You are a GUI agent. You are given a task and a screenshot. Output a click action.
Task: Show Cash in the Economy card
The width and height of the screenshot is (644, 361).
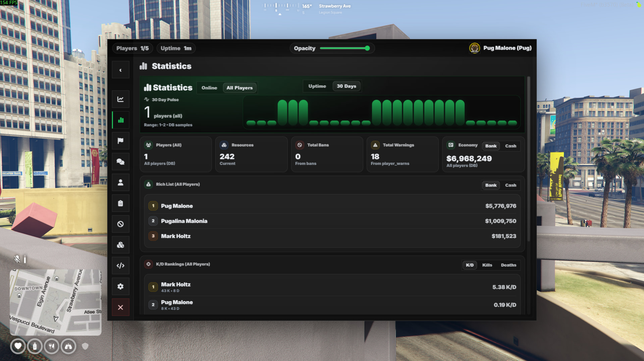tap(511, 146)
